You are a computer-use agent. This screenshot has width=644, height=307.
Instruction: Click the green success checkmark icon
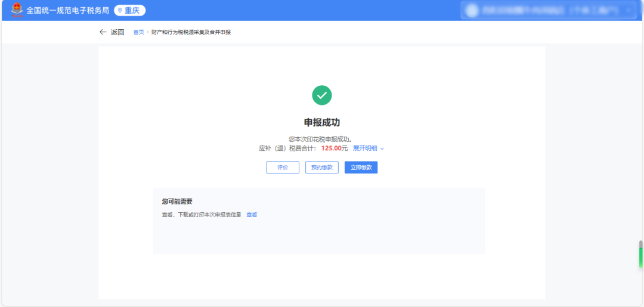coord(322,95)
